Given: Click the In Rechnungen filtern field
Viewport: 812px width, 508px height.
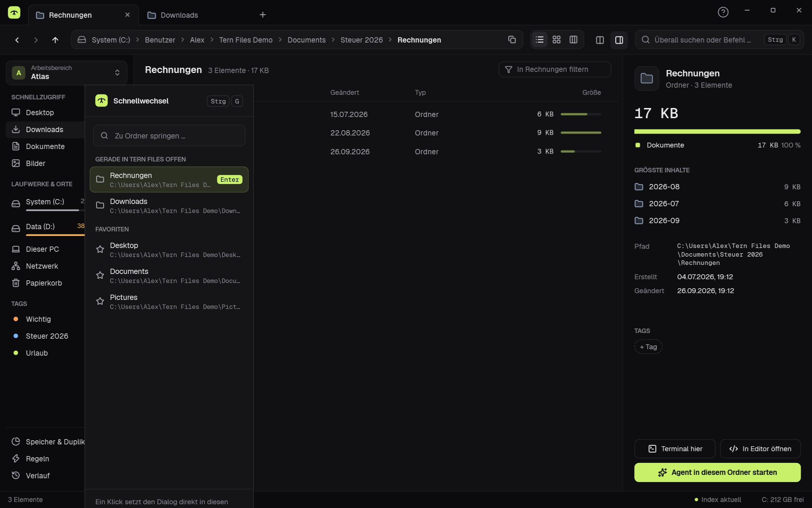Looking at the screenshot, I should [554, 70].
